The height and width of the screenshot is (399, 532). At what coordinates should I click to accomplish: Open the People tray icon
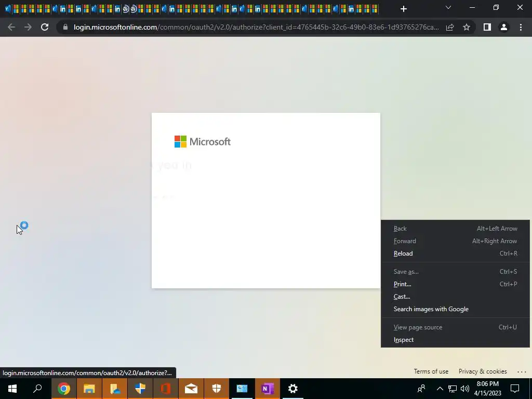(x=421, y=389)
